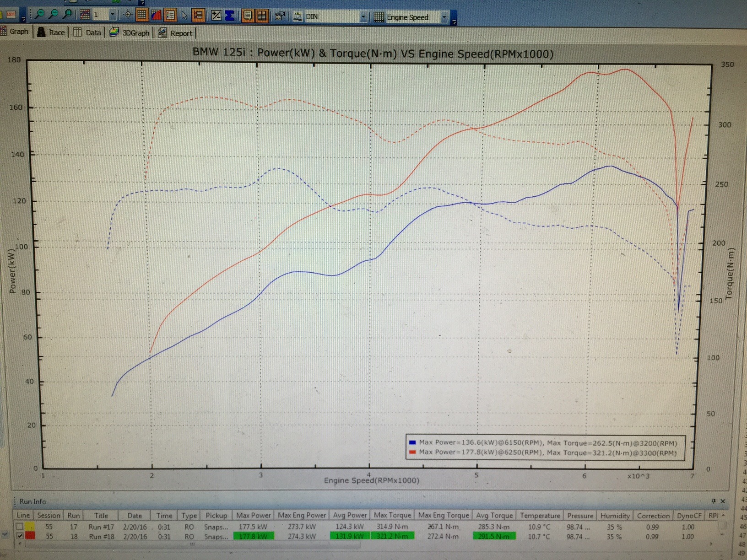Click the red Run #18 color swatch
This screenshot has height=560, width=747.
pyautogui.click(x=30, y=536)
